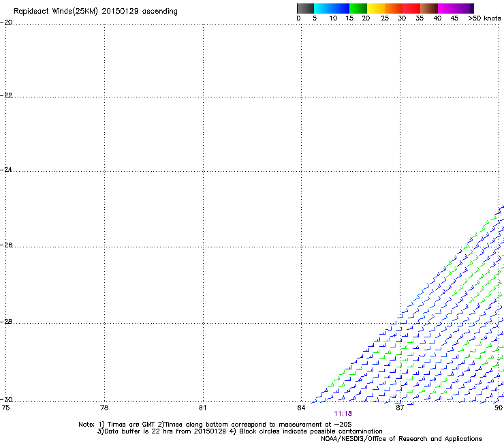Image resolution: width=504 pixels, height=443 pixels.
Task: Click the purple '11:18' swath time stamp
Action: (x=343, y=414)
